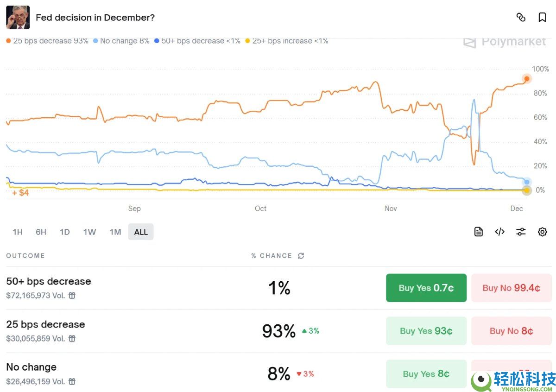Screen dimensions: 556x392
Task: Click the orange 25 bps decrease legend dot
Action: click(9, 41)
